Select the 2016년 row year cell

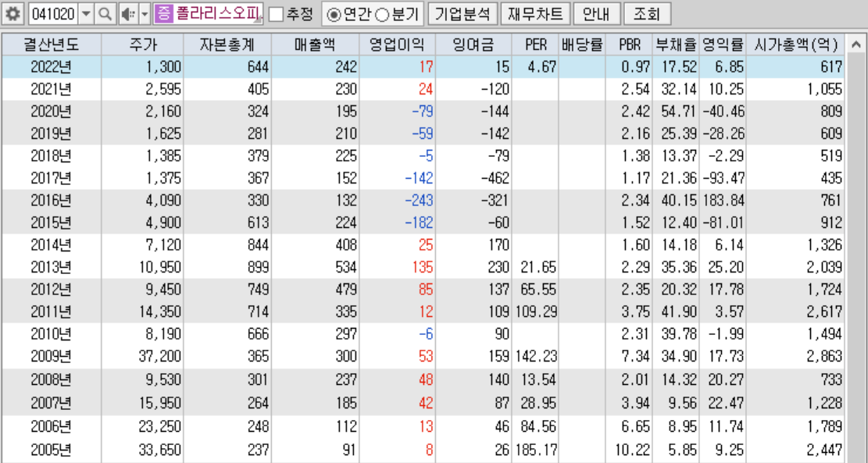coord(52,200)
